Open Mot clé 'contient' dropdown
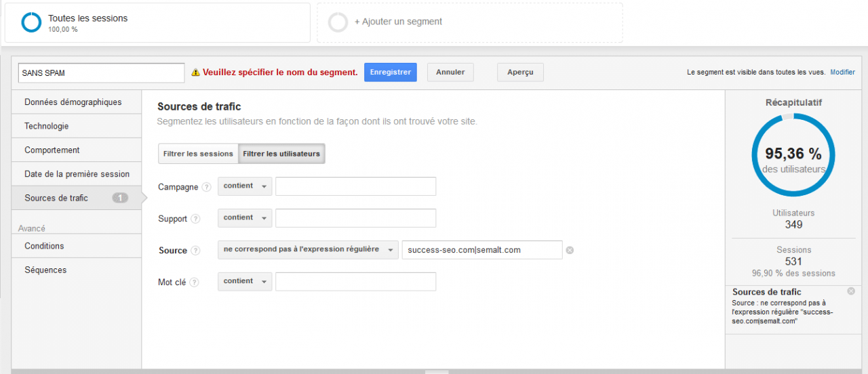Screen dimensions: 868x374 [x=245, y=281]
